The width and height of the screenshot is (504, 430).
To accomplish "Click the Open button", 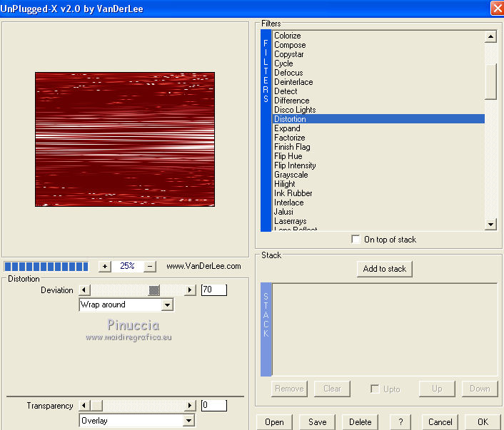I will pos(274,422).
